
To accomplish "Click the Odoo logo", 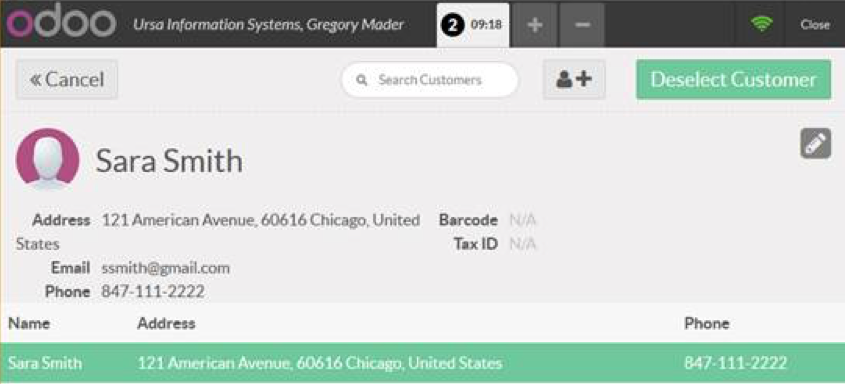I will [61, 23].
